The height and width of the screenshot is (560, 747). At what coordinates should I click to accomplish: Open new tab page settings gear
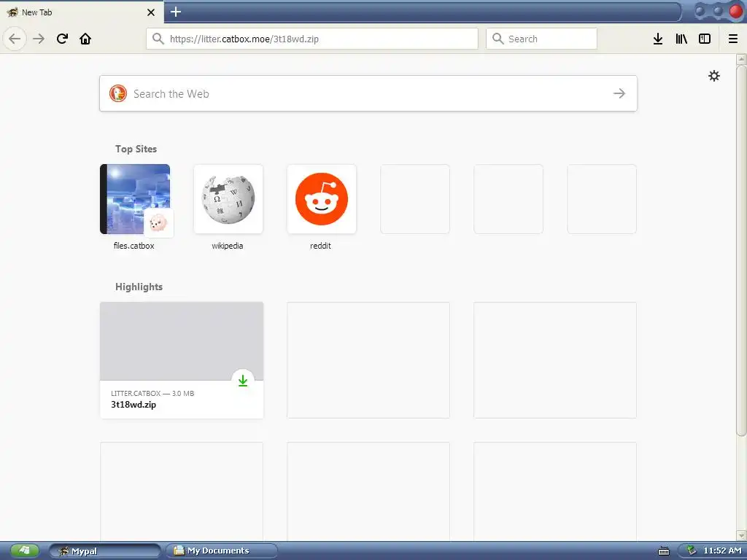click(713, 76)
